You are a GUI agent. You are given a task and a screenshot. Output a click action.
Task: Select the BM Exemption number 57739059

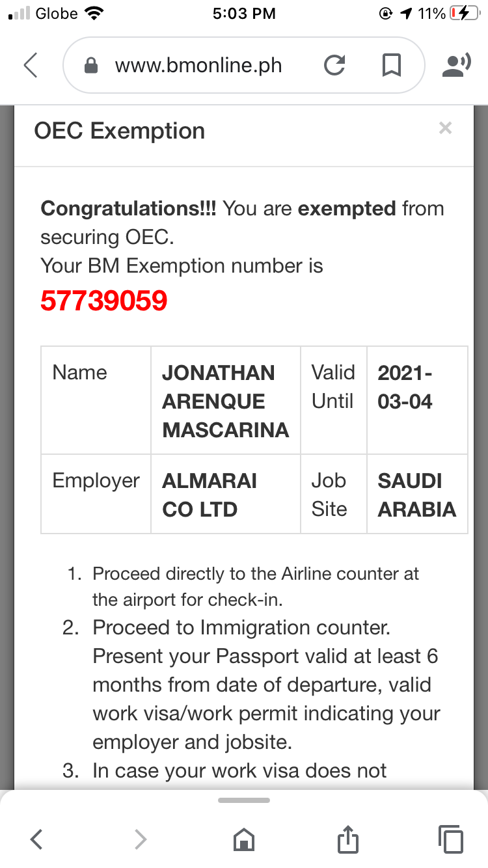coord(104,301)
